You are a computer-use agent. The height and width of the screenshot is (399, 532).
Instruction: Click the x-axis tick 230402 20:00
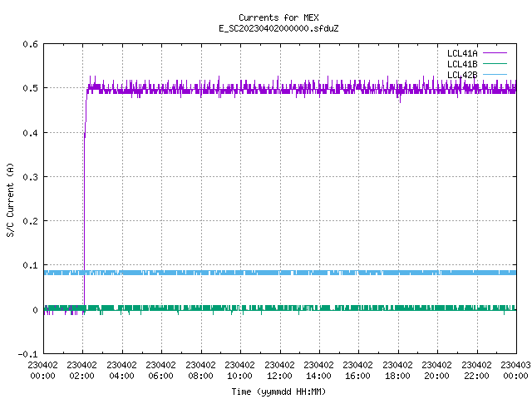pyautogui.click(x=436, y=371)
